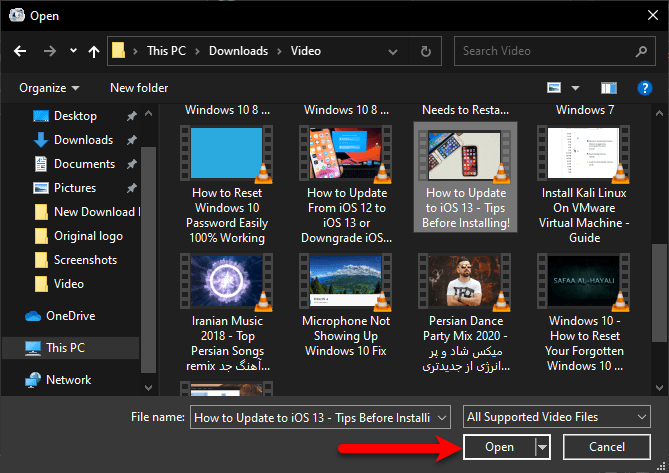Change the view layout icon
The image size is (669, 473).
[x=554, y=88]
